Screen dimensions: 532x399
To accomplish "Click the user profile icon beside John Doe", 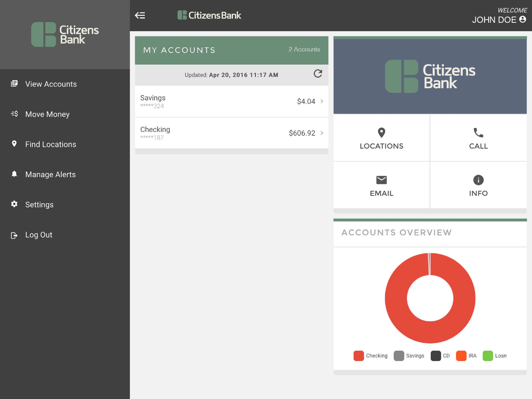I will (523, 19).
